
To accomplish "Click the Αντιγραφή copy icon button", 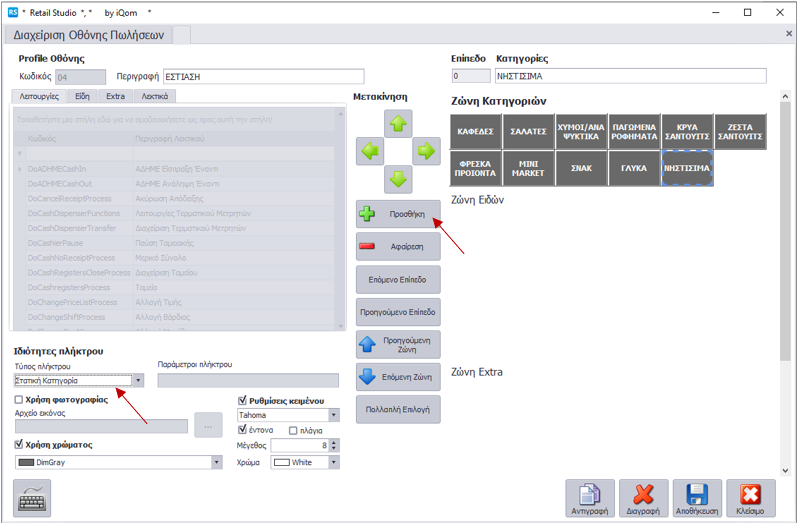I will click(x=590, y=498).
